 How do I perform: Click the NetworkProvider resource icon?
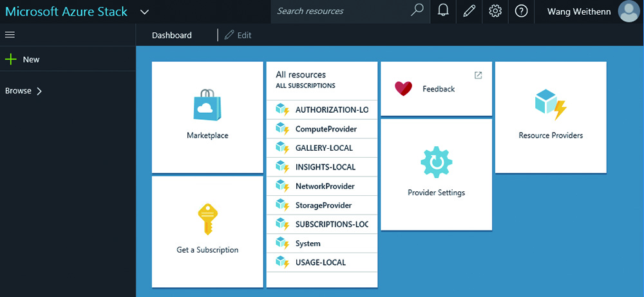[283, 186]
